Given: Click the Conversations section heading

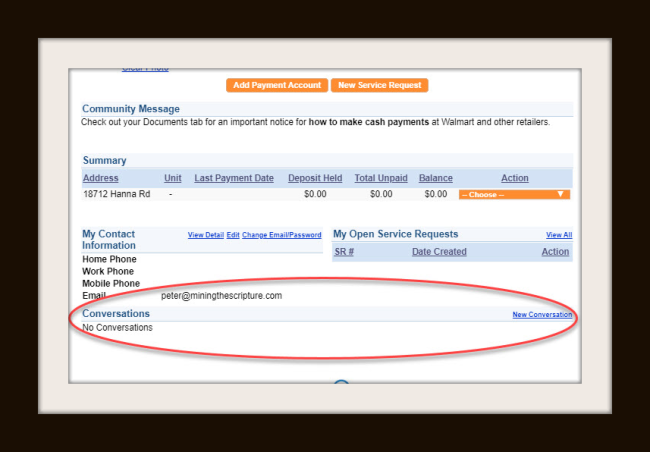Looking at the screenshot, I should pyautogui.click(x=116, y=313).
